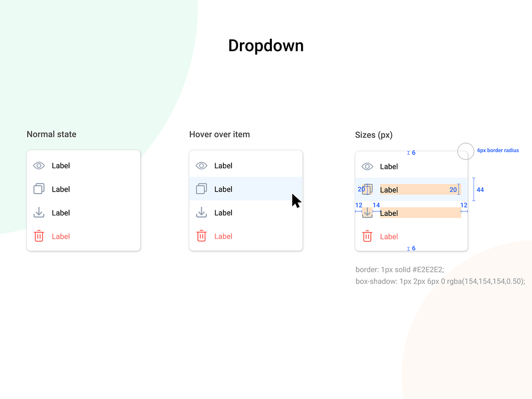The height and width of the screenshot is (399, 532).
Task: Click the download icon under Normal state
Action: click(x=38, y=212)
